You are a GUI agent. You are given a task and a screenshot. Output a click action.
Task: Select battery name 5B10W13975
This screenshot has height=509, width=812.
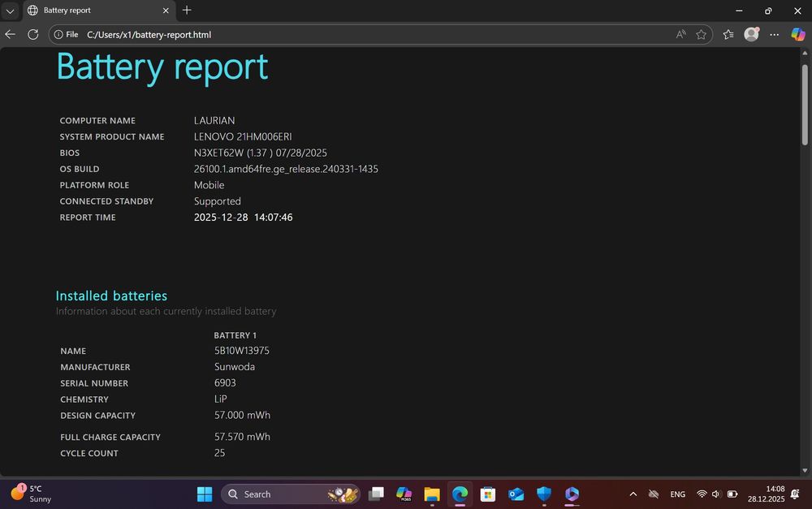click(x=242, y=351)
